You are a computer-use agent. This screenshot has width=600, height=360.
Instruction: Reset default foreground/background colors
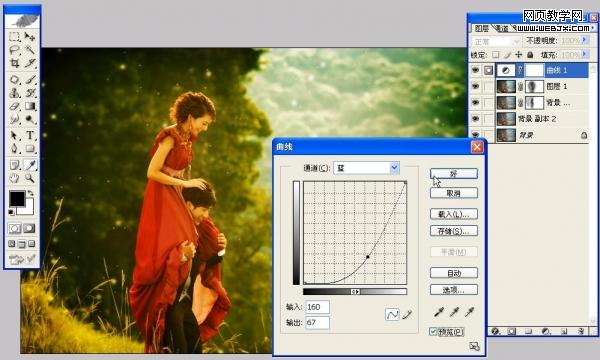11,212
